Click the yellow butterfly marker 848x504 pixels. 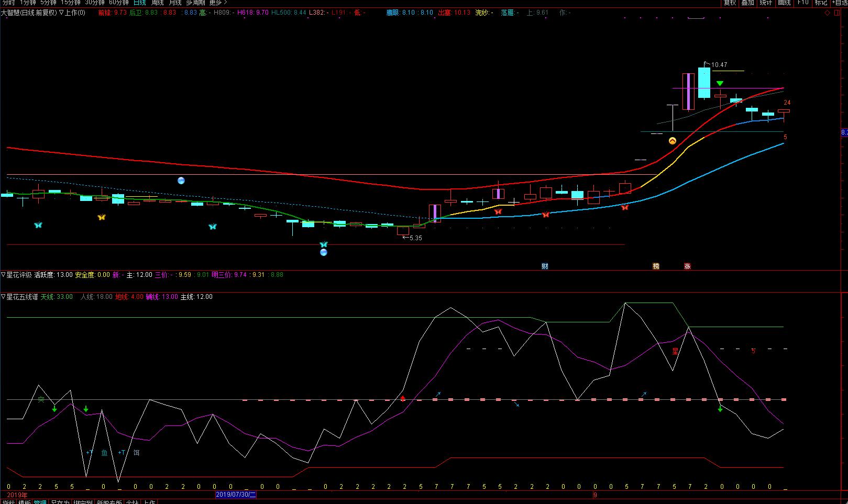(102, 217)
